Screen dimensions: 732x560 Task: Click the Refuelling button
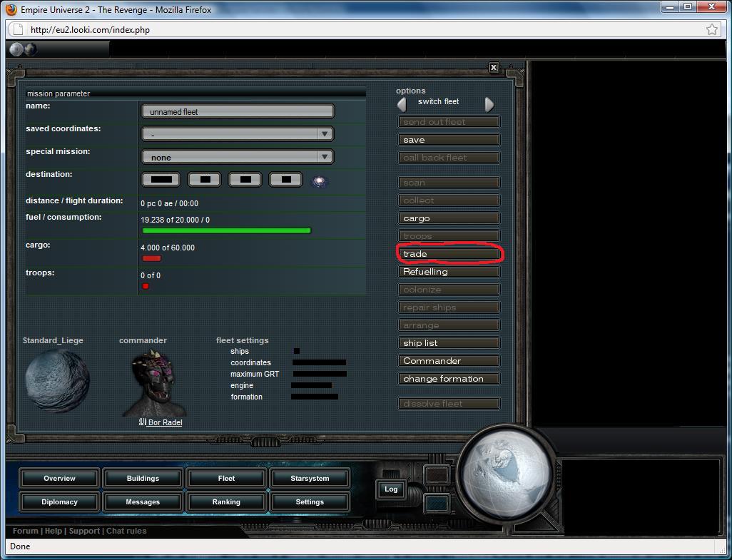[449, 272]
